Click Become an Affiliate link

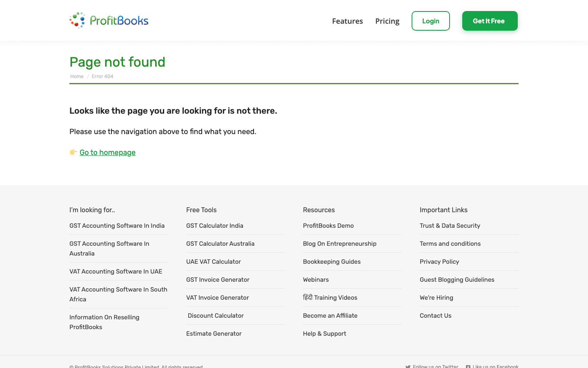[x=330, y=316]
